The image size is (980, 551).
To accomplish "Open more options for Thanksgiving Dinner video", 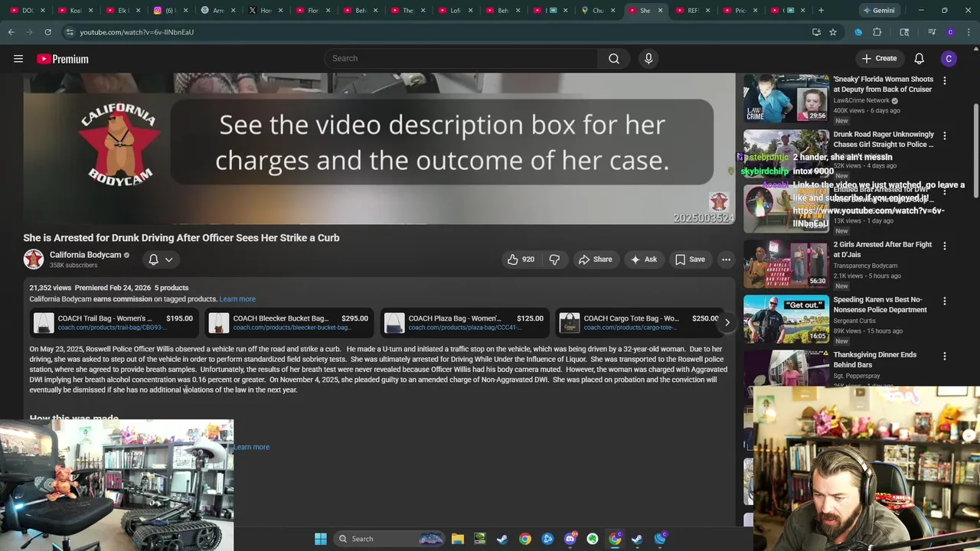I will [x=945, y=356].
